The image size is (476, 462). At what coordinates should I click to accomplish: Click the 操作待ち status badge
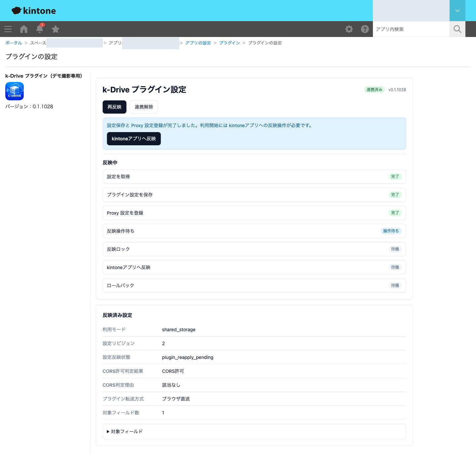tap(391, 231)
